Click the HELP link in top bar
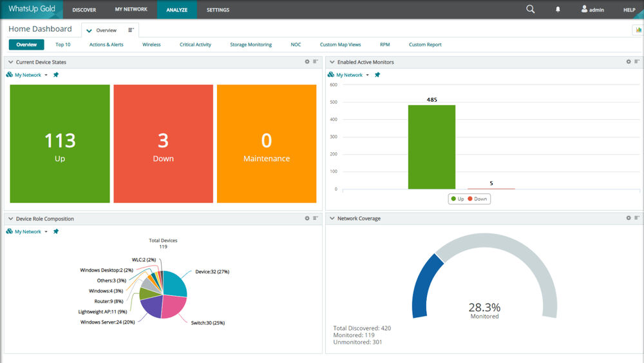This screenshot has width=644, height=363. pos(629,10)
